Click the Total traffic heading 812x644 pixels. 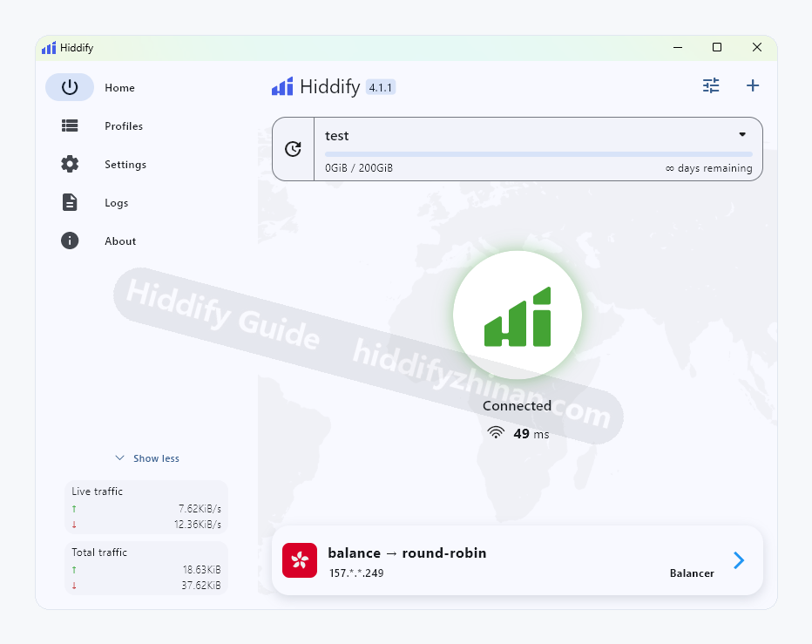click(x=99, y=552)
